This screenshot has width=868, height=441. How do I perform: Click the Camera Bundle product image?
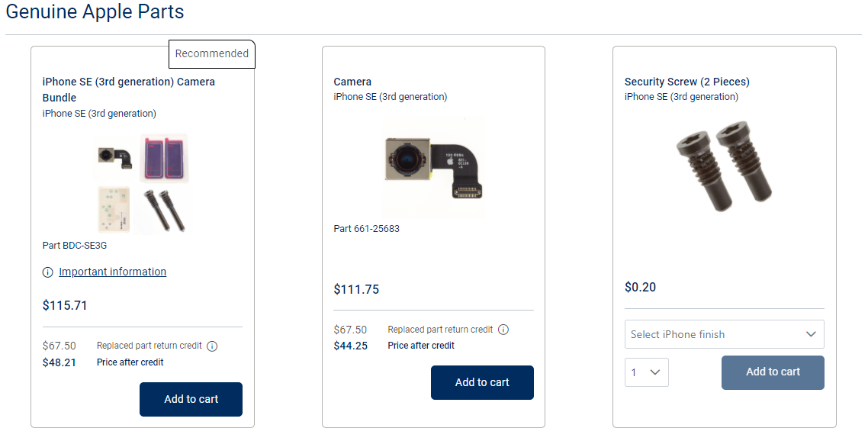143,183
